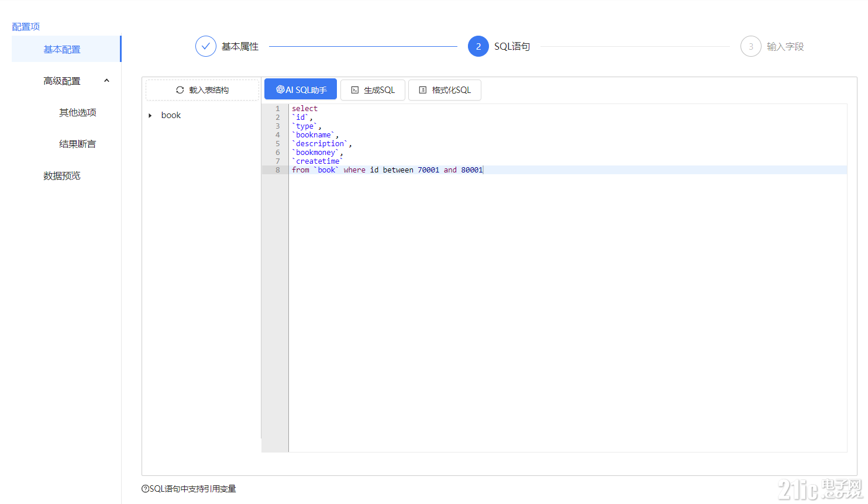Click the `bookname` field on line 4
The height and width of the screenshot is (504, 868).
click(314, 135)
